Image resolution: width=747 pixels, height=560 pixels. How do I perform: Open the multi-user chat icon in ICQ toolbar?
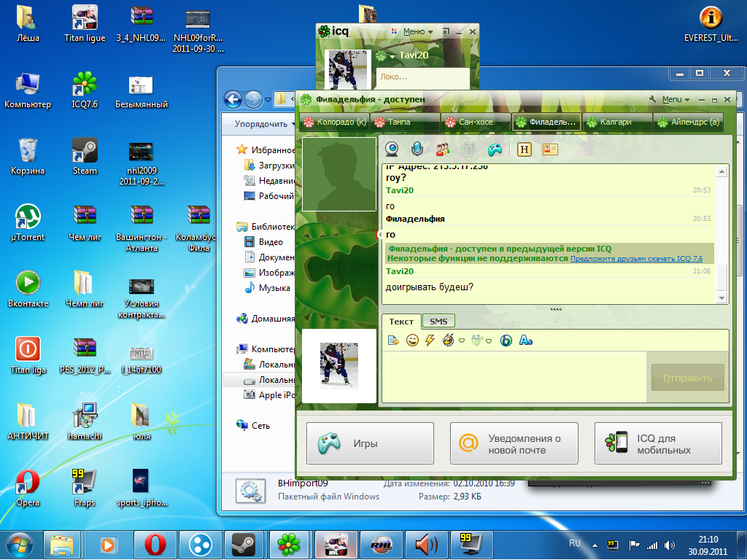click(x=443, y=149)
